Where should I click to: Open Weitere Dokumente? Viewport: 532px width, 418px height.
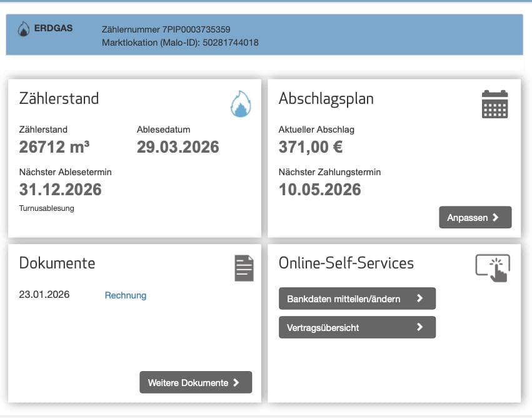(x=196, y=382)
